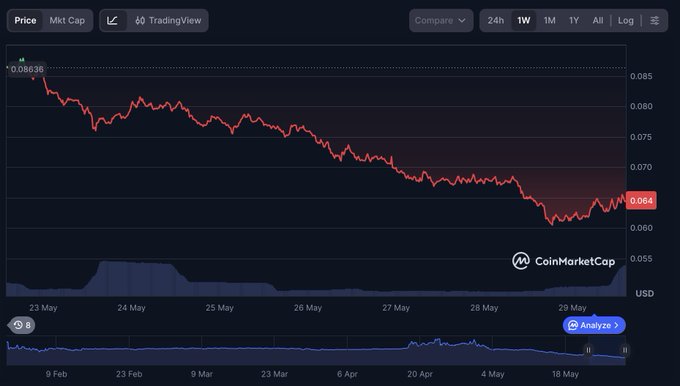Click the 0.055 axis value
Image resolution: width=680 pixels, height=386 pixels.
[x=641, y=258]
